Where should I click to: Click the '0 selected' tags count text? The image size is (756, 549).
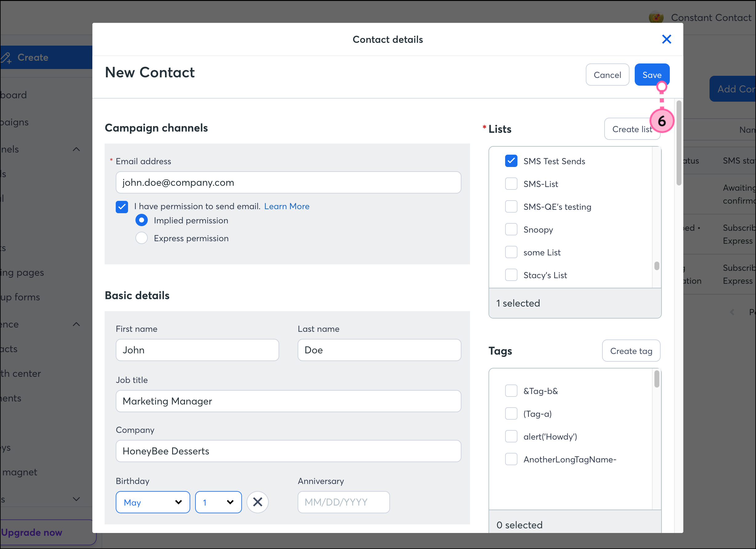pyautogui.click(x=519, y=525)
